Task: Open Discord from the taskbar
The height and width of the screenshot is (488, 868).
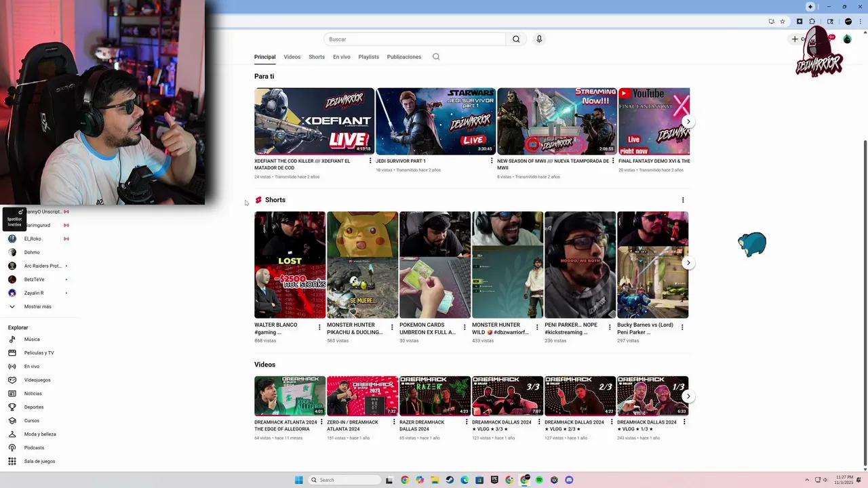Action: pyautogui.click(x=569, y=480)
